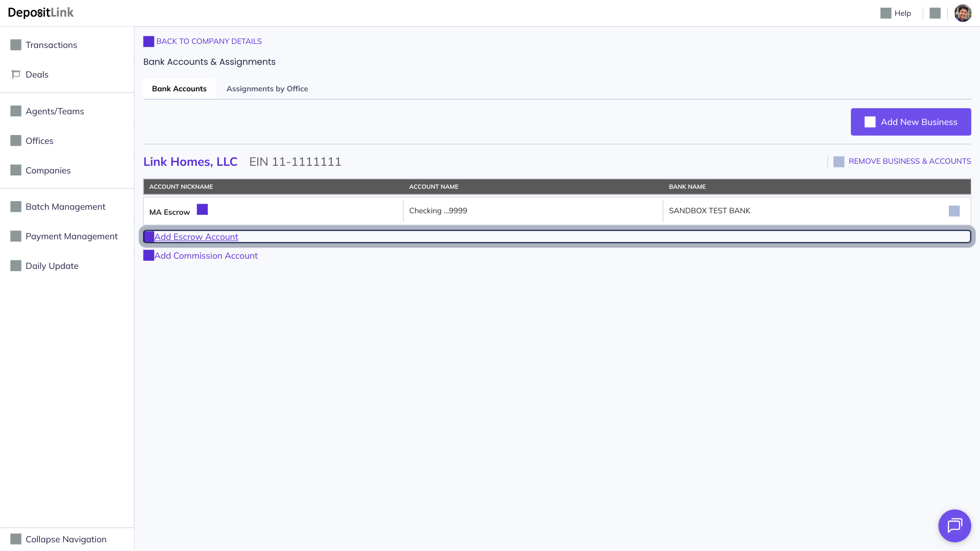Click Add Escrow Account link
Image resolution: width=980 pixels, height=551 pixels.
(x=196, y=237)
